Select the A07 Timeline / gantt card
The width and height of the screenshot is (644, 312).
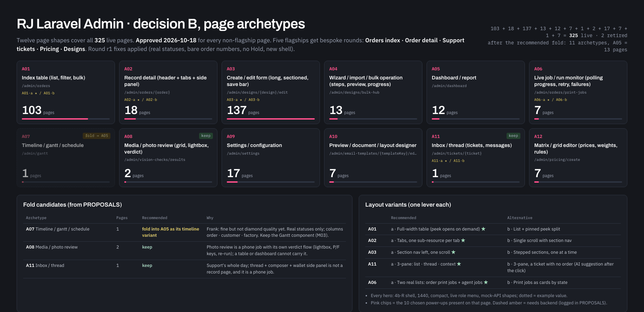[66, 158]
